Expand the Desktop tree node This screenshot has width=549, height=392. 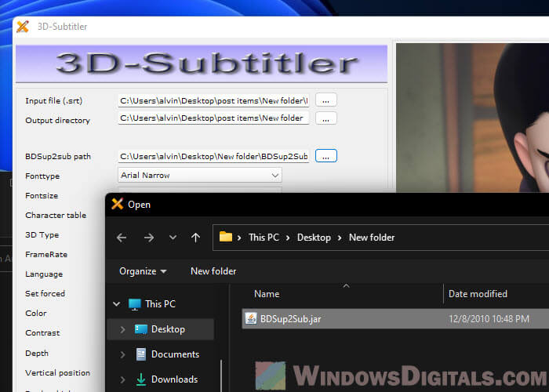122,329
